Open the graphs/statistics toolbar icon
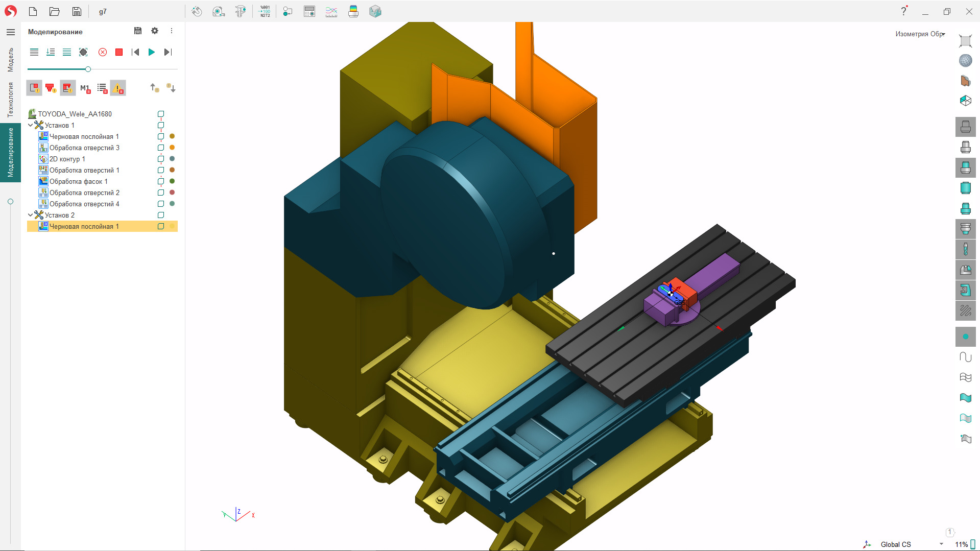This screenshot has height=551, width=980. coord(331,11)
